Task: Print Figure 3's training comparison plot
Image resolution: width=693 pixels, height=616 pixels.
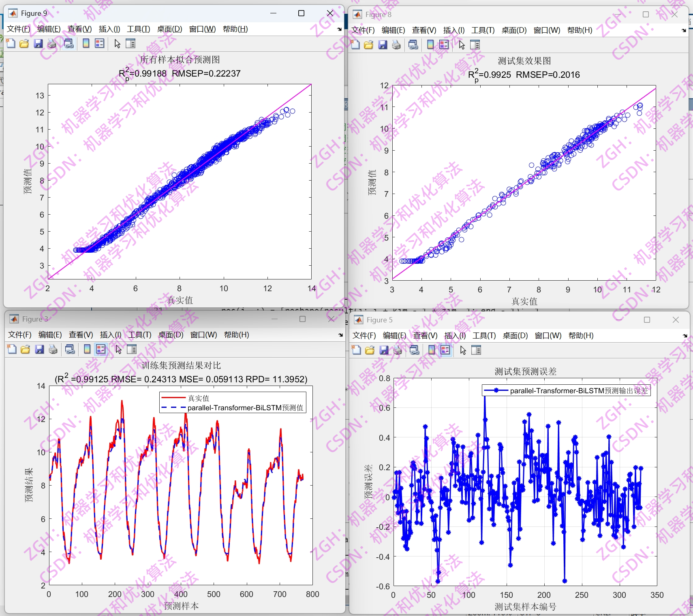Action: 53,349
